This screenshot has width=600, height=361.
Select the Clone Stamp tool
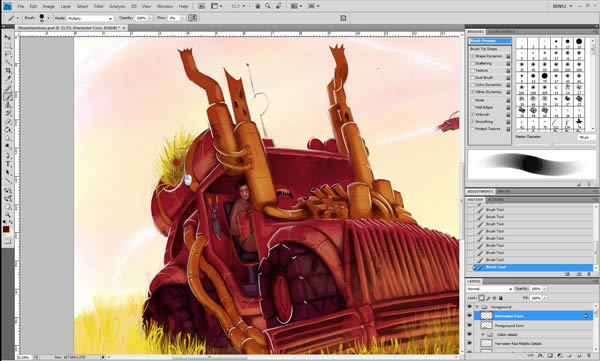pos(7,105)
